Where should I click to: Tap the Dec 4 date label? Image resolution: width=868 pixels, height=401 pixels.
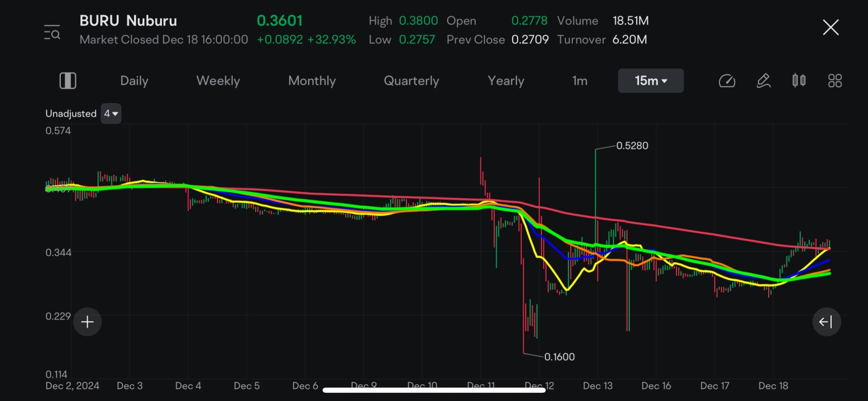point(188,386)
